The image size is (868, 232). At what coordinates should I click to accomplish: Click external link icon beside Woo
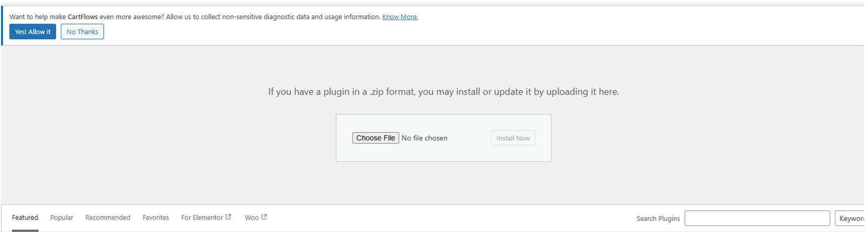click(x=264, y=217)
